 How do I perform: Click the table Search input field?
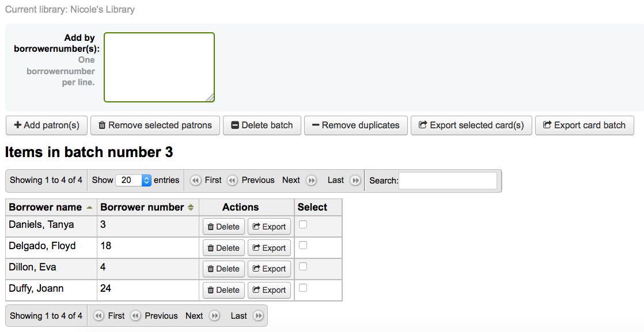(x=448, y=181)
